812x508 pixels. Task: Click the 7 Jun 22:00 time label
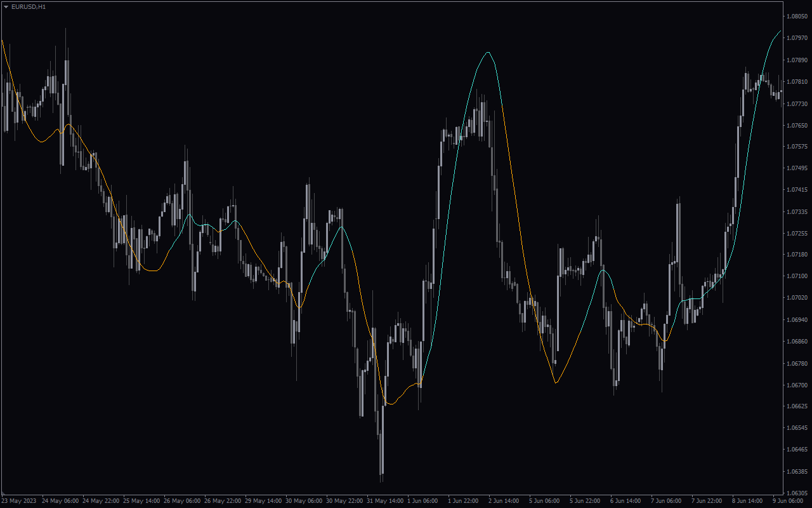pos(708,501)
